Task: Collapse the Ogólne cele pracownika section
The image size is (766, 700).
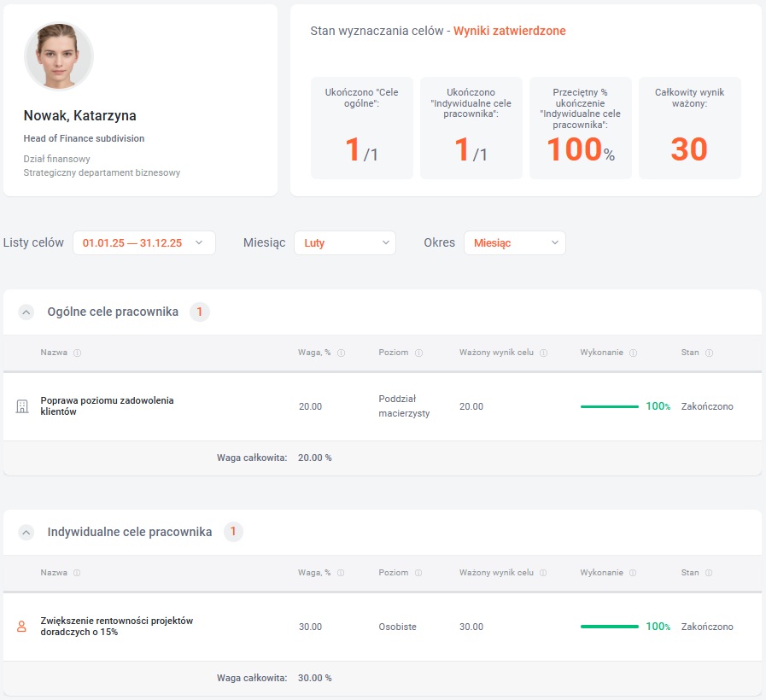Action: point(26,312)
